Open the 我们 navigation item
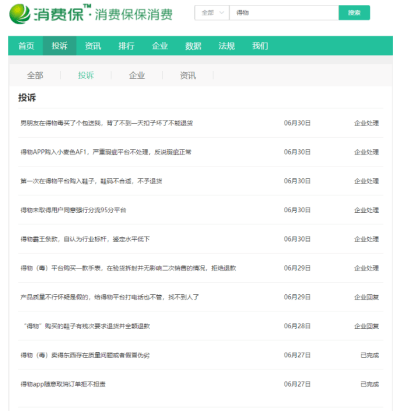Image resolution: width=398 pixels, height=416 pixels. (x=260, y=46)
